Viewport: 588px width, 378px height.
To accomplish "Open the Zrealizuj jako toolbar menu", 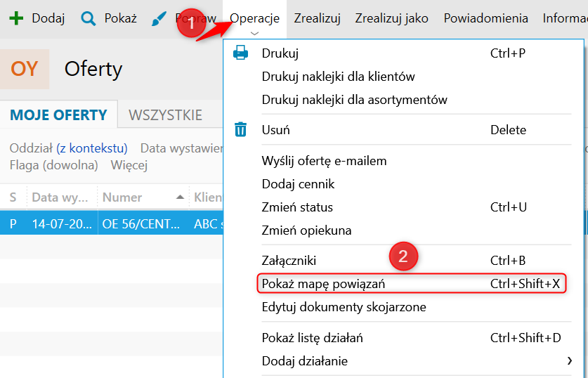I will pyautogui.click(x=391, y=18).
